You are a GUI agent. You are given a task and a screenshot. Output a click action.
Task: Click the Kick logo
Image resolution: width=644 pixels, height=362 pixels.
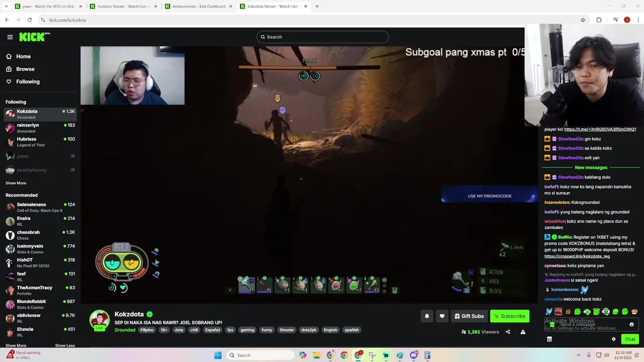[x=34, y=37]
